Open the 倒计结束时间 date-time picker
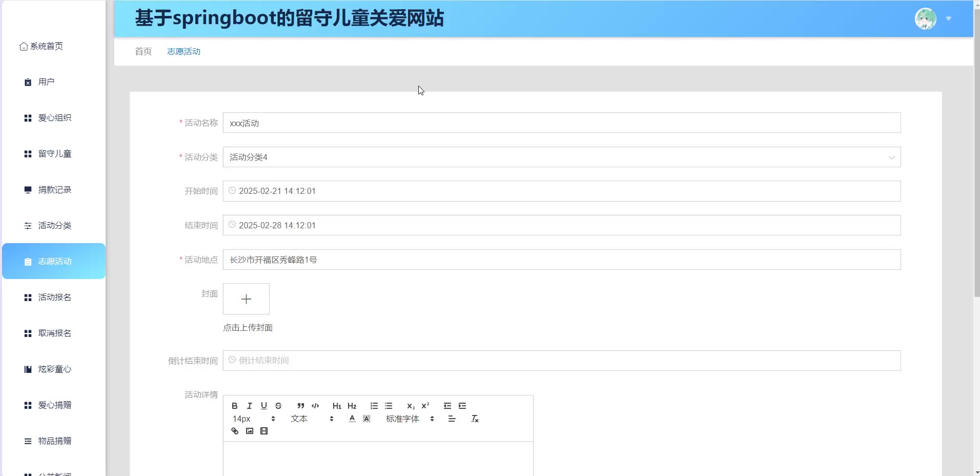Image resolution: width=980 pixels, height=476 pixels. [562, 361]
